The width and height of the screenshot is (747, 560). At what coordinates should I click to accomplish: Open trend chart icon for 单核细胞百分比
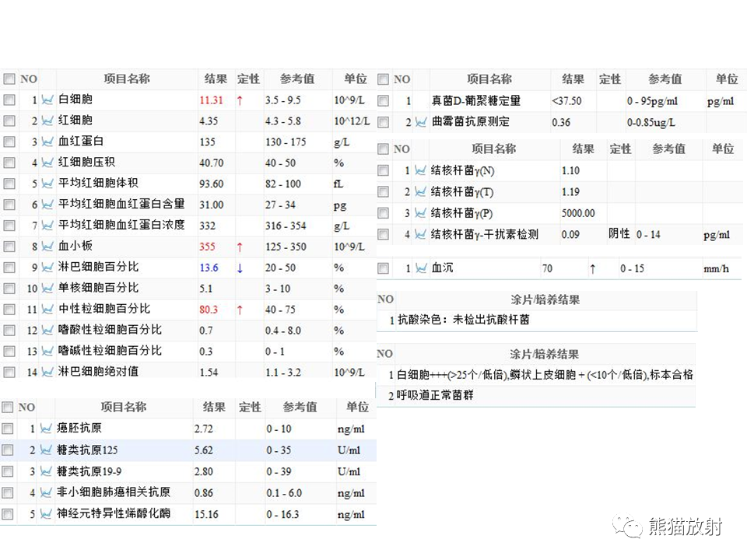click(47, 289)
